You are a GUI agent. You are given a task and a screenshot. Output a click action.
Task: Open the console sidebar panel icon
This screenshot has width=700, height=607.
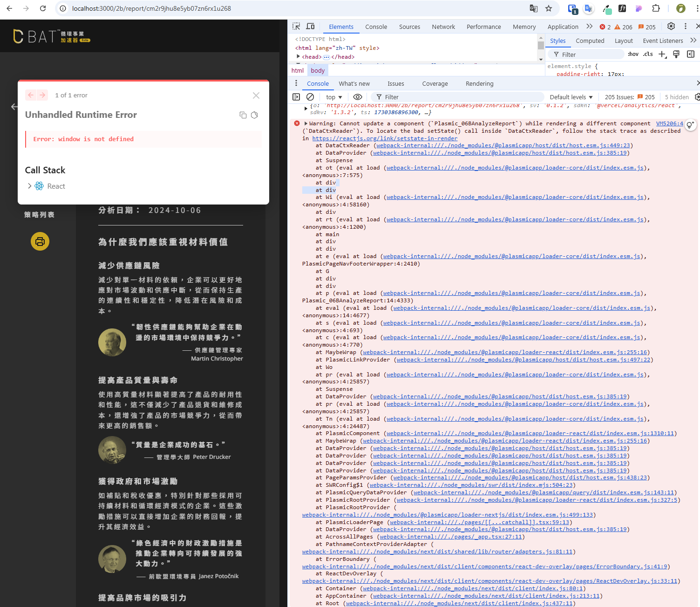tap(296, 97)
